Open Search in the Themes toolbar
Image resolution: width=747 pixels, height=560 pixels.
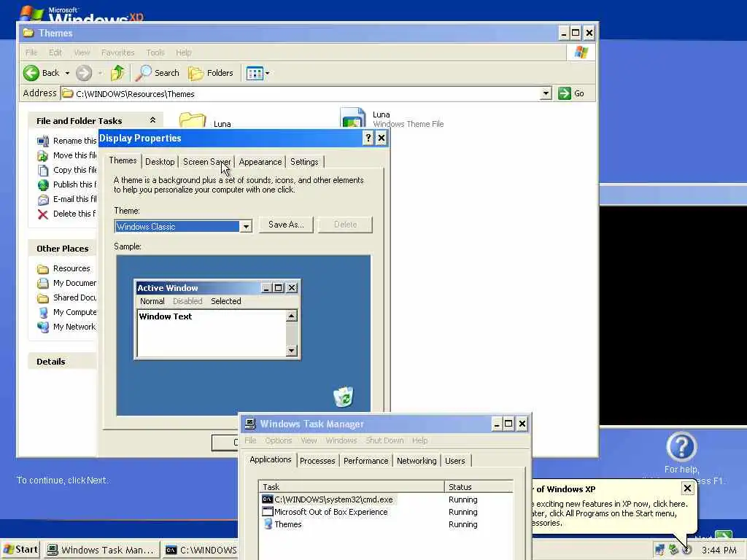[x=158, y=73]
